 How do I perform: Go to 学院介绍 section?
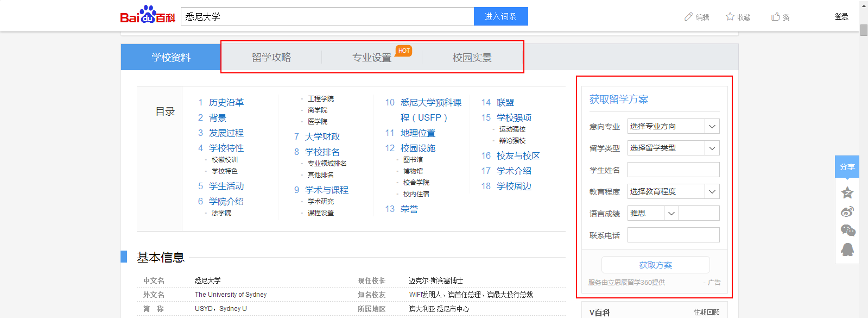pyautogui.click(x=226, y=201)
